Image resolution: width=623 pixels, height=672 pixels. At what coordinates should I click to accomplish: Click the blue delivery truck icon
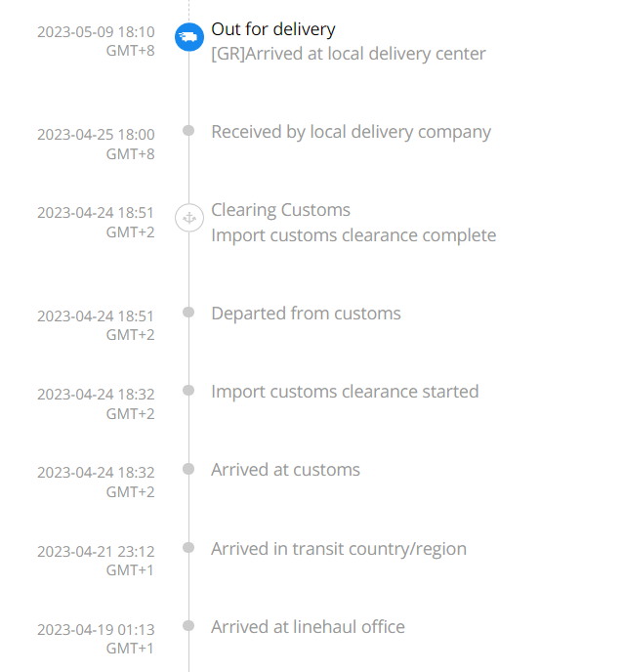click(189, 37)
